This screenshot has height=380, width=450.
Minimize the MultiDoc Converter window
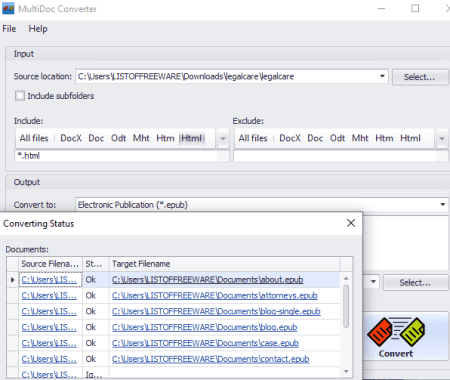point(381,8)
